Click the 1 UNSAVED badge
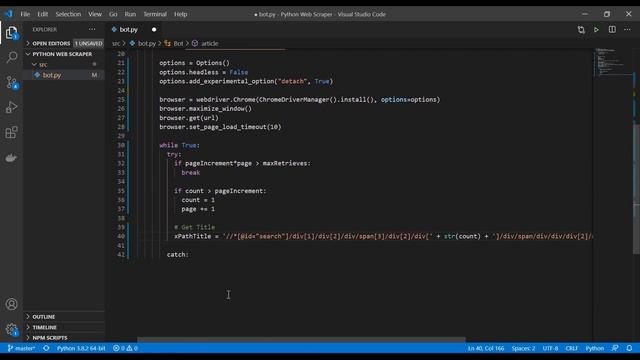 (x=88, y=43)
